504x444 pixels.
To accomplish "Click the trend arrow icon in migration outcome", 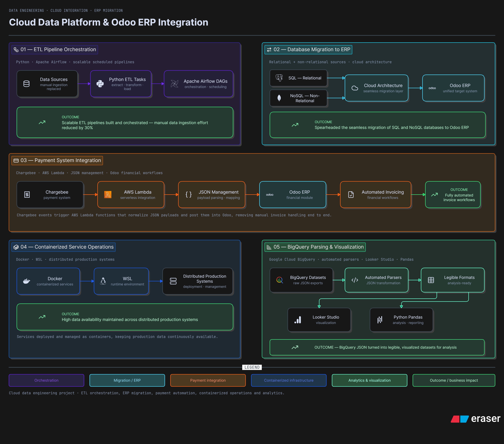I will pos(295,125).
